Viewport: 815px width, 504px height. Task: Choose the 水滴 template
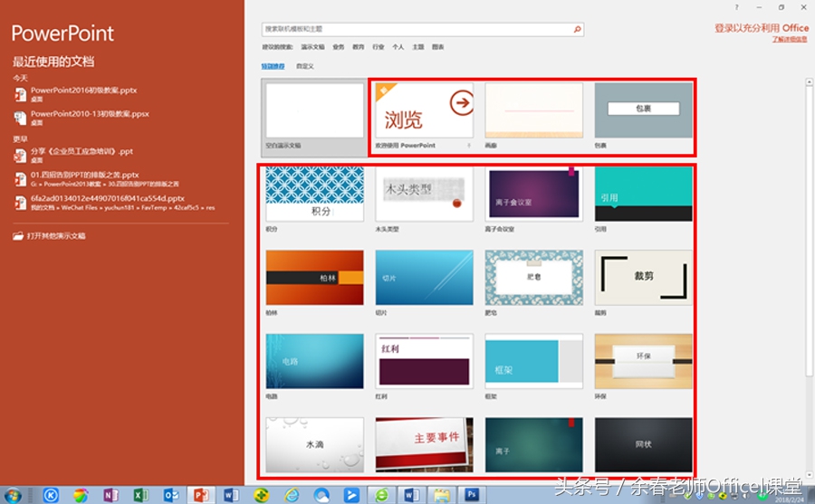point(314,445)
